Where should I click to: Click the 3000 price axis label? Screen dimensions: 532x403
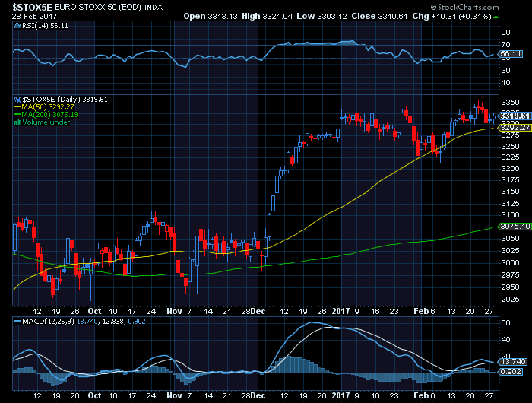pos(510,263)
